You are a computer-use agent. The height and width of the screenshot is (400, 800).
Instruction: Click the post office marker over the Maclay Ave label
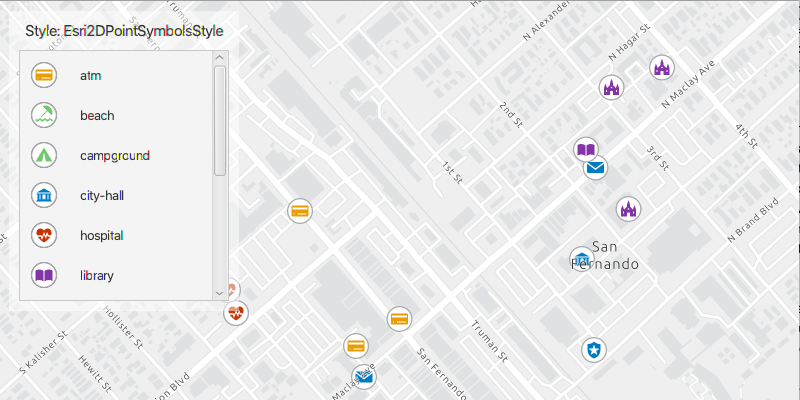pos(364,377)
